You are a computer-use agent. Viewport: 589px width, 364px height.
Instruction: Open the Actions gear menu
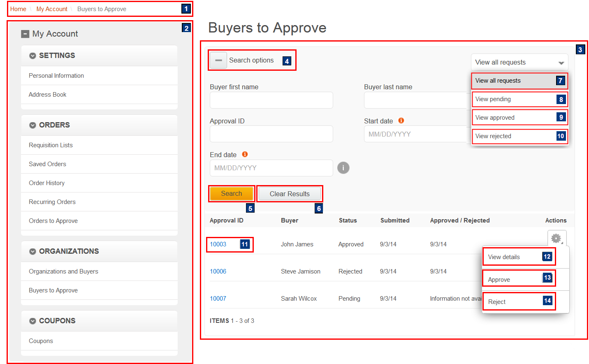click(556, 238)
